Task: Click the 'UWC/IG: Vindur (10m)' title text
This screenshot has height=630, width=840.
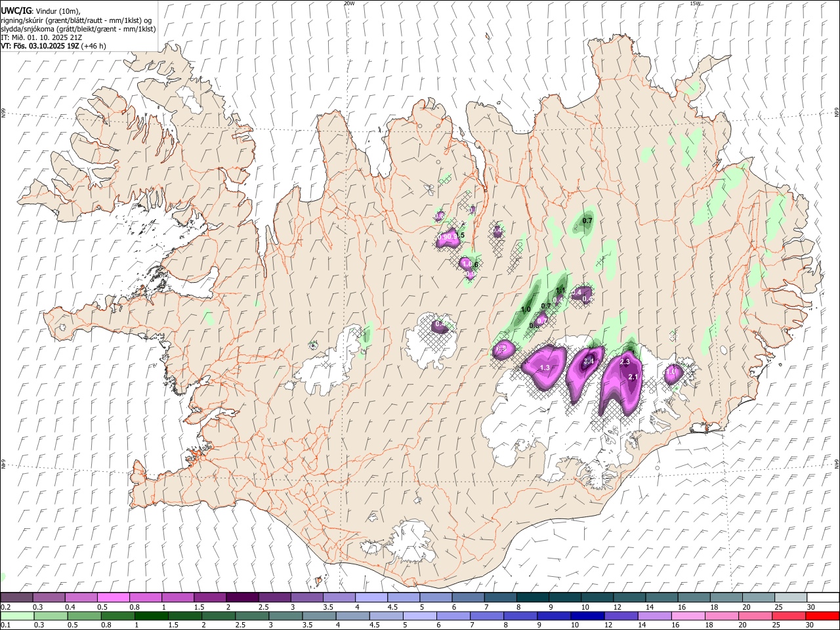Action: [41, 11]
